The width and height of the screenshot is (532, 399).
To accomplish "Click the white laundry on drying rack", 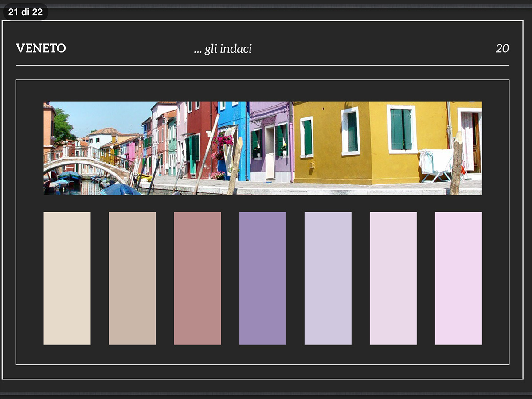I will (437, 160).
